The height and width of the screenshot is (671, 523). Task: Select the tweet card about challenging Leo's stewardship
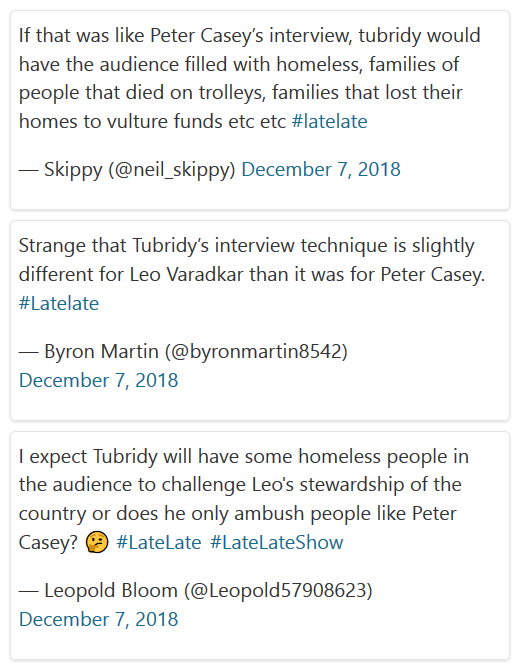[260, 546]
